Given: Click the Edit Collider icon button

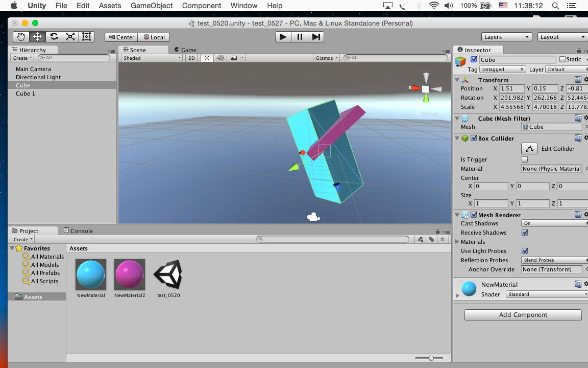Looking at the screenshot, I should [529, 149].
